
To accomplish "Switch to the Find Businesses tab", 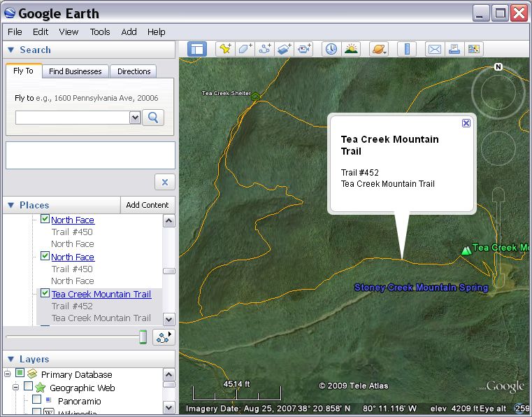I will click(x=76, y=71).
